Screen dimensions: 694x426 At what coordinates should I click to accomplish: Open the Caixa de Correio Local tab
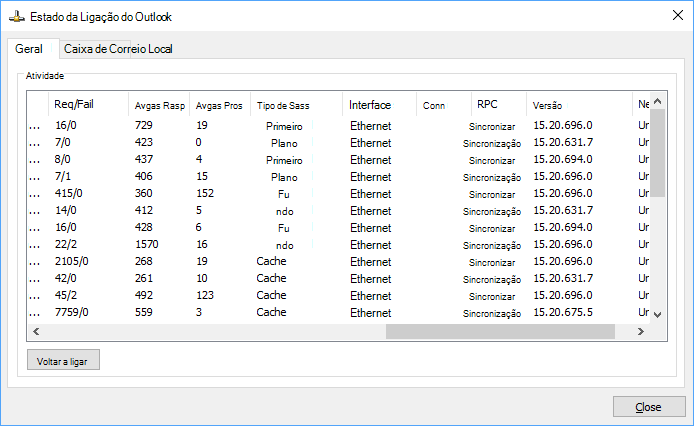(x=118, y=49)
